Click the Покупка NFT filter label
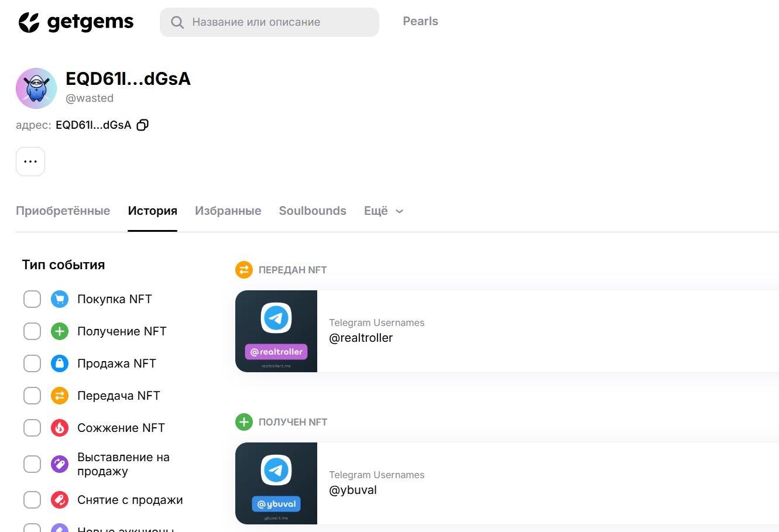779x532 pixels. tap(115, 299)
